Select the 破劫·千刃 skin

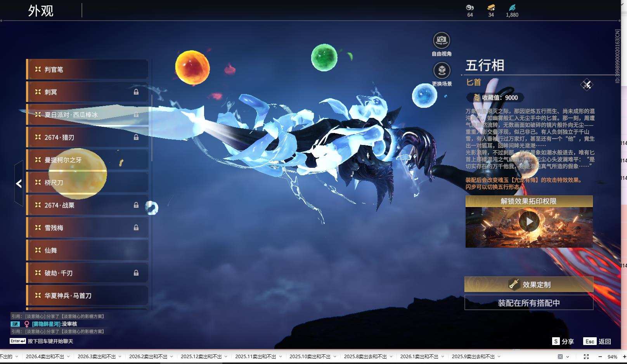point(87,273)
